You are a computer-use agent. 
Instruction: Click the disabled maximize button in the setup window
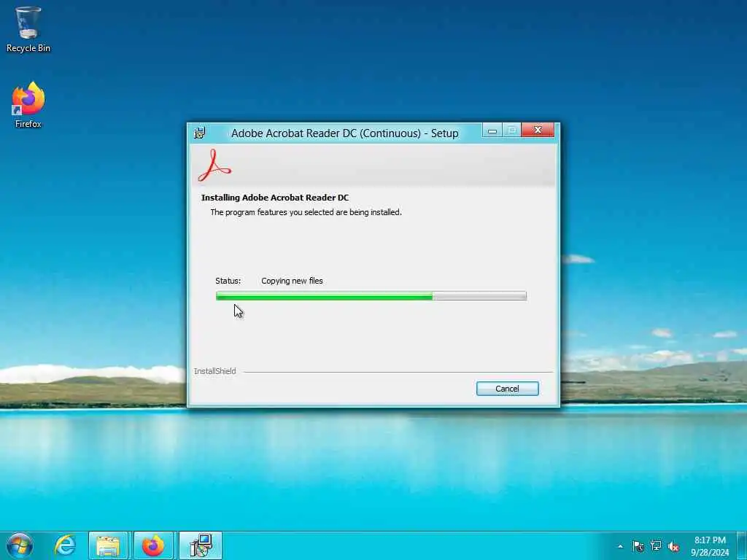point(511,130)
